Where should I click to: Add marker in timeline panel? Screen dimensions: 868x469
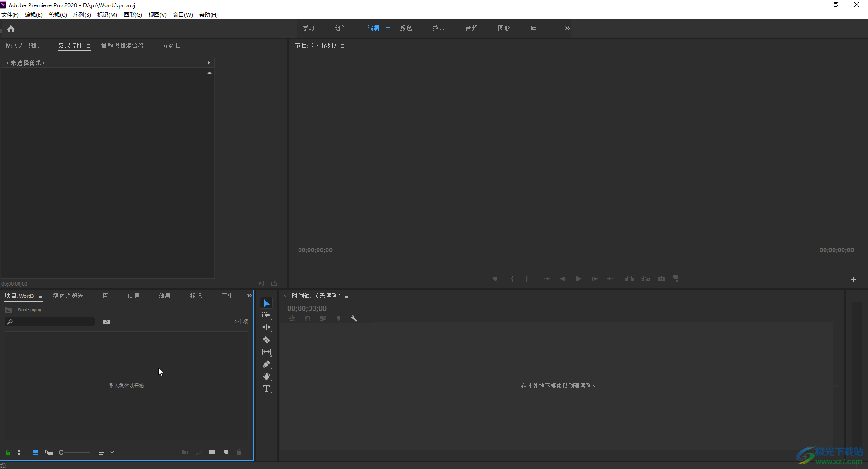click(338, 318)
